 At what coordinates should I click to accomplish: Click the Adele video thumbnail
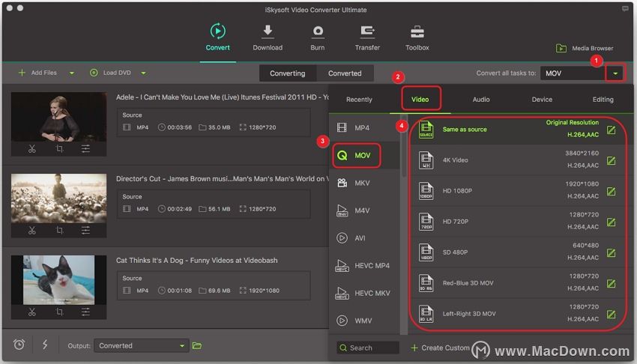(x=59, y=117)
